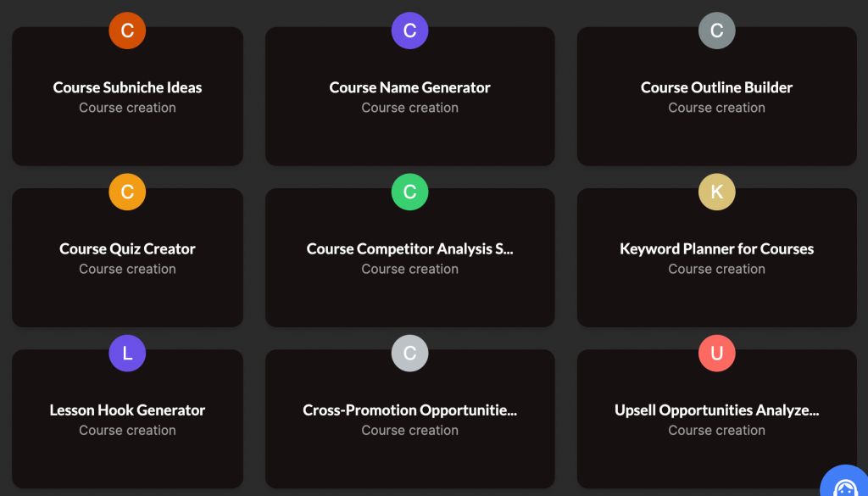Select the Course Outline Builder title

tap(717, 87)
